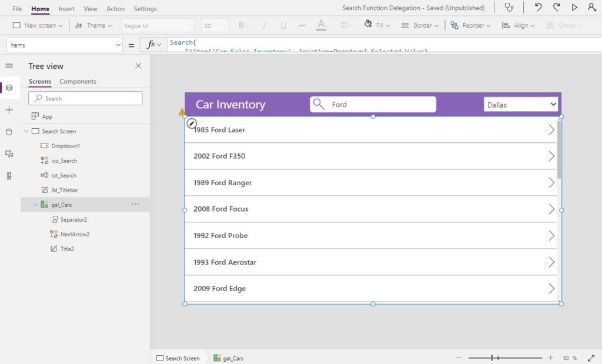Open the File menu
Image resolution: width=602 pixels, height=364 pixels.
pyautogui.click(x=17, y=8)
